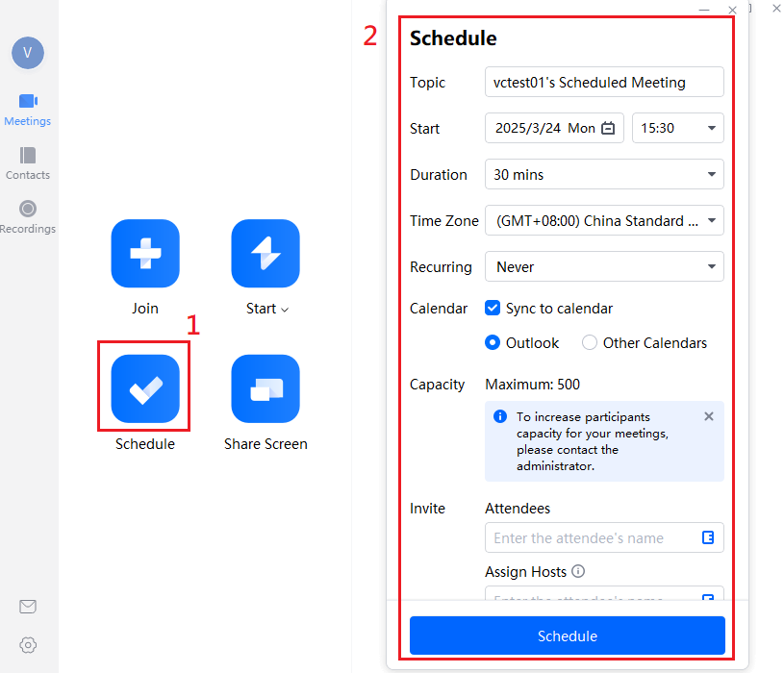Click the Start meeting icon

(x=266, y=253)
